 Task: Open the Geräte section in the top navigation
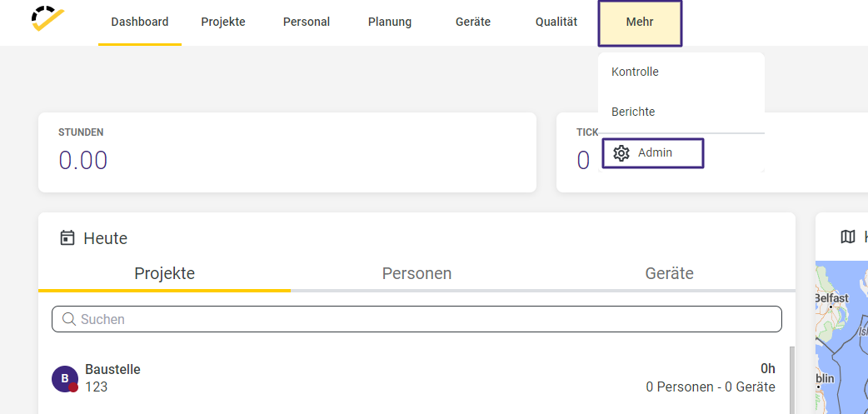click(473, 22)
